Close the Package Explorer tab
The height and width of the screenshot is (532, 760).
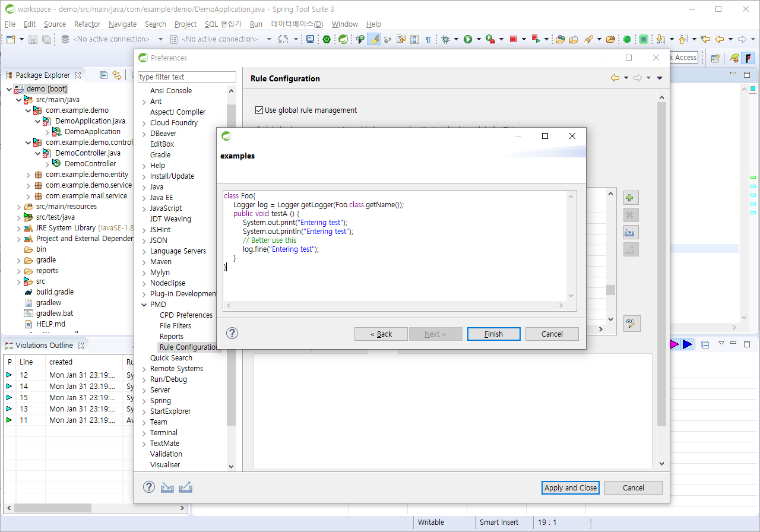click(78, 75)
